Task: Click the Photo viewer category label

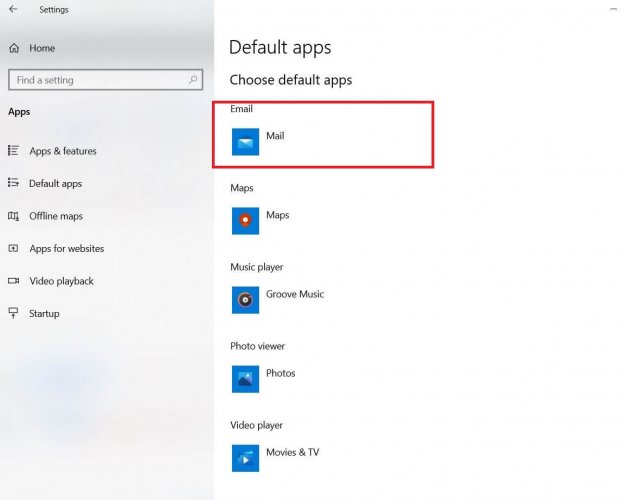Action: (257, 346)
